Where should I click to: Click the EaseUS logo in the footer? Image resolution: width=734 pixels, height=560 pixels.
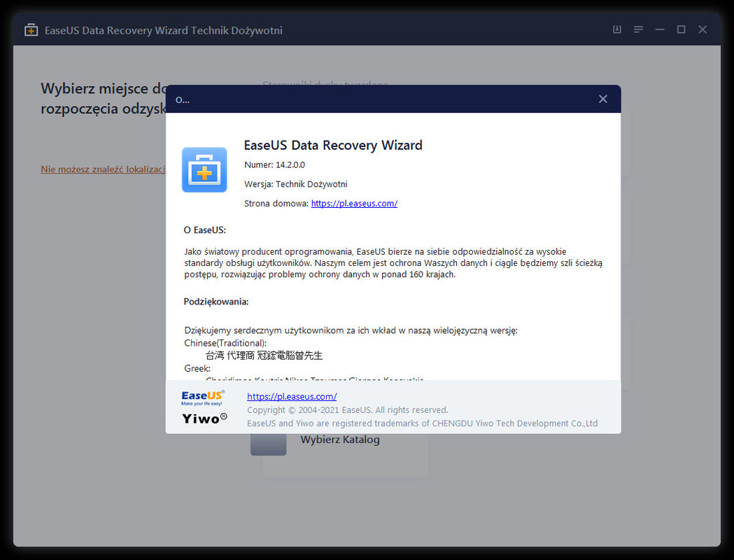coord(203,398)
